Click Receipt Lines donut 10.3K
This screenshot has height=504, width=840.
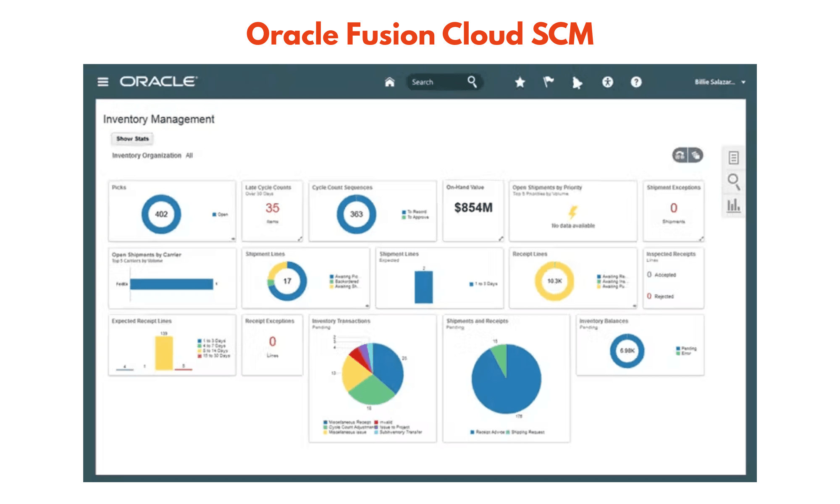554,281
